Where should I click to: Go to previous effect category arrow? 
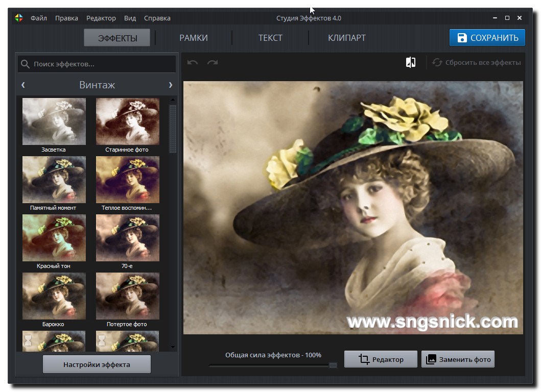[23, 85]
